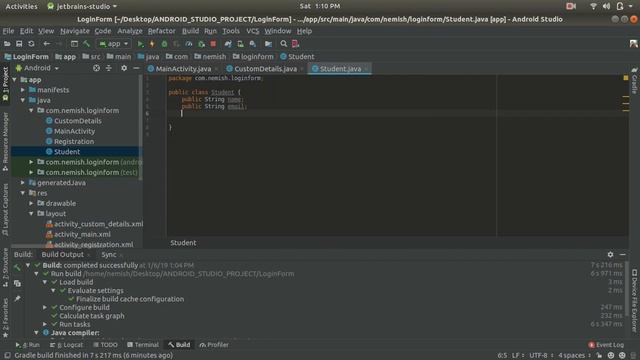Toggle read-only lock icon in status bar
The height and width of the screenshot is (360, 640).
599,356
